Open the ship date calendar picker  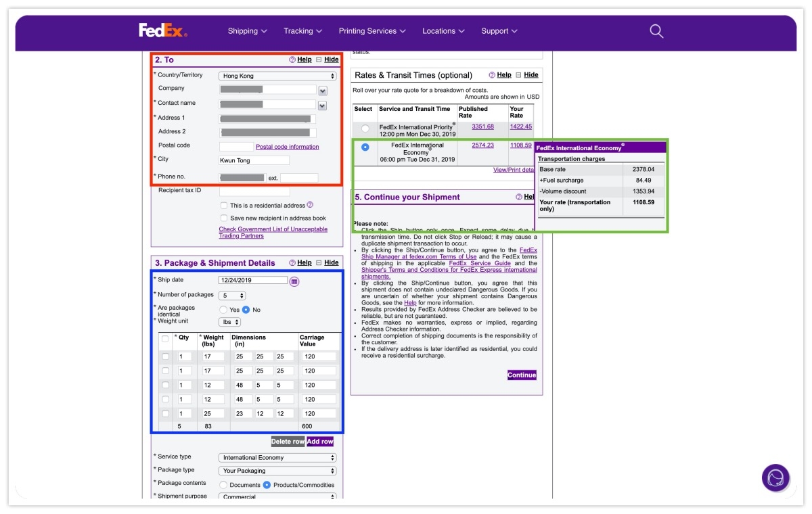[294, 281]
